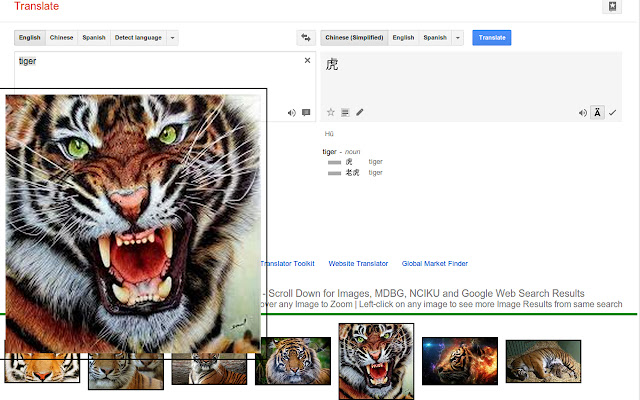Select Spanish as source language
Image resolution: width=640 pixels, height=400 pixels.
point(94,38)
